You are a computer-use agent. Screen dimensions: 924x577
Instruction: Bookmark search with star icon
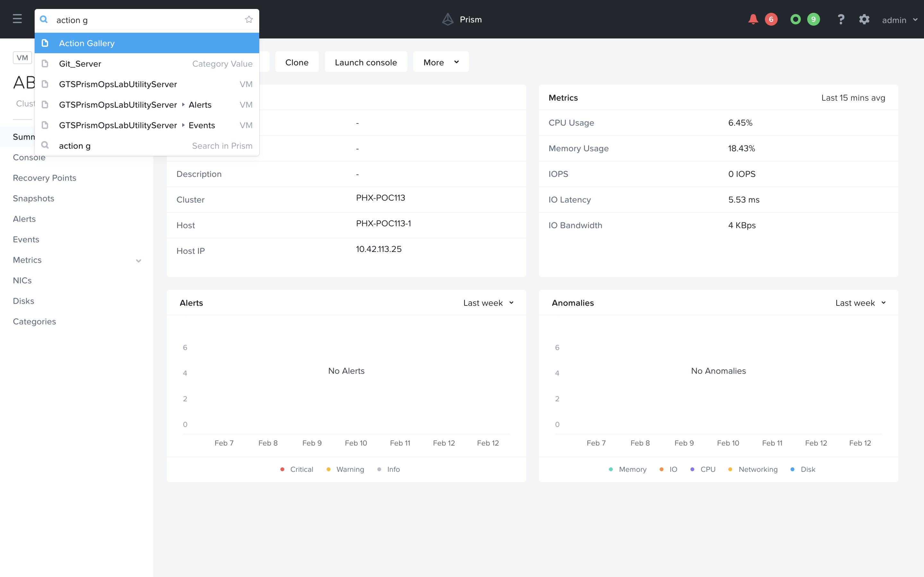(249, 20)
